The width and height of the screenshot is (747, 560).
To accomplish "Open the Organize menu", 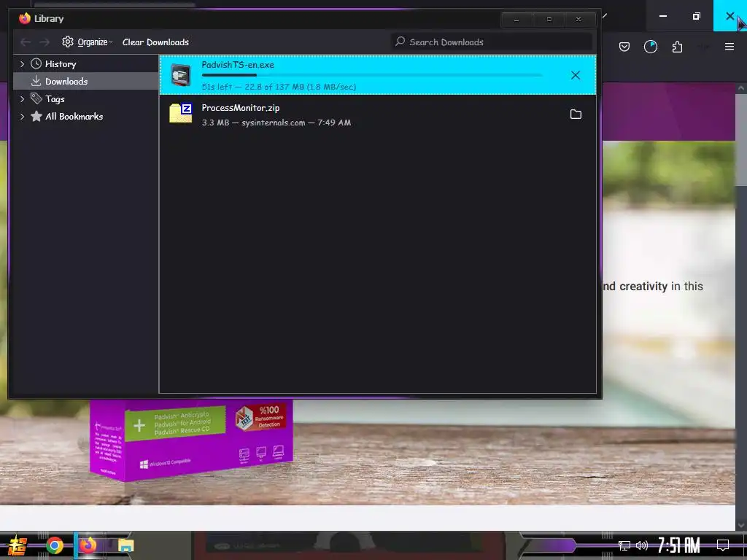I will click(x=88, y=42).
